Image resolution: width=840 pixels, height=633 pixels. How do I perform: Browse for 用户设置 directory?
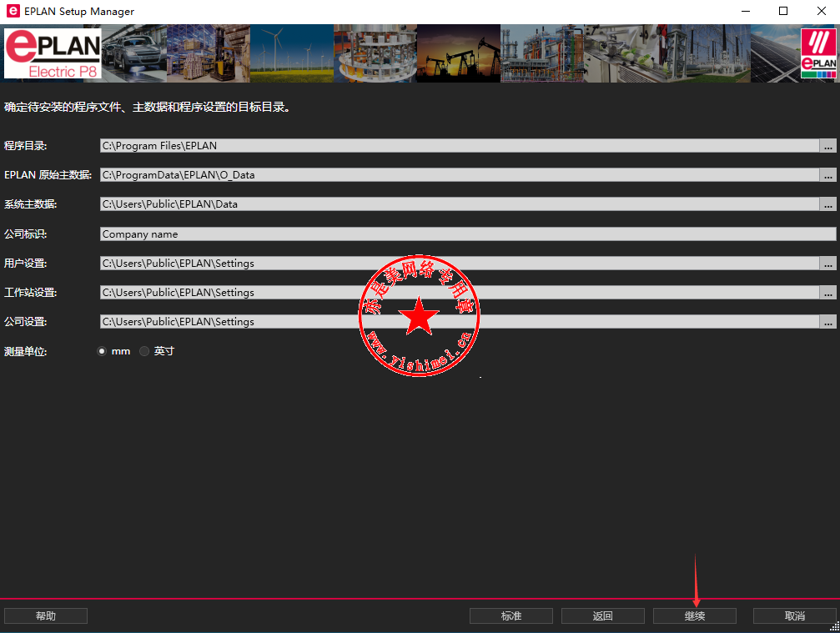tap(827, 263)
